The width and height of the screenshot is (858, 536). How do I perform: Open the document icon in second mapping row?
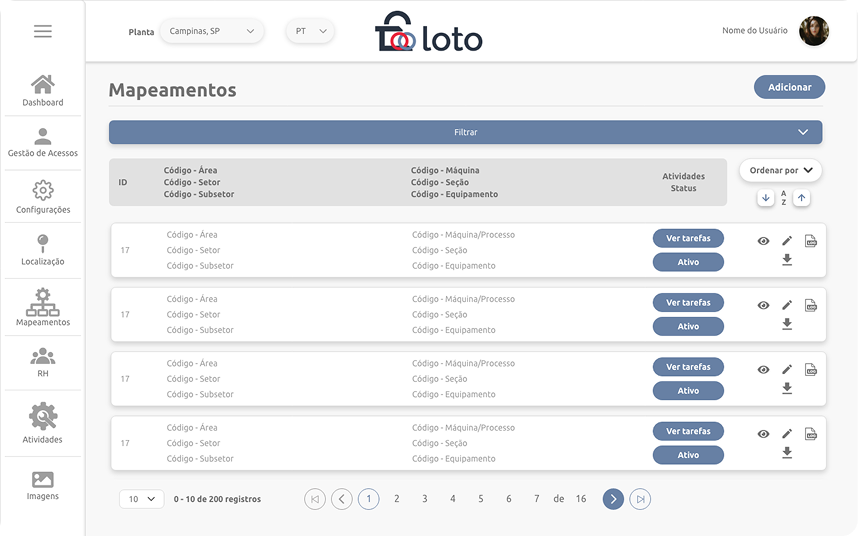coord(810,305)
